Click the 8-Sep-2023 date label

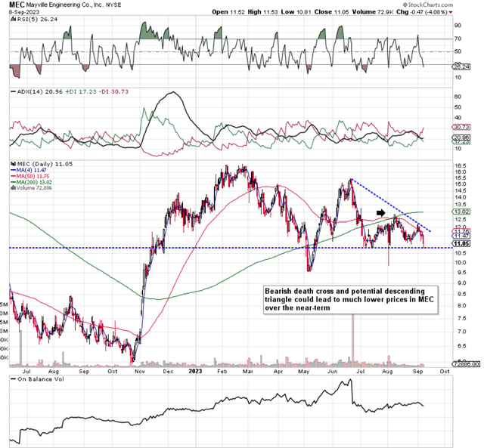pos(24,12)
